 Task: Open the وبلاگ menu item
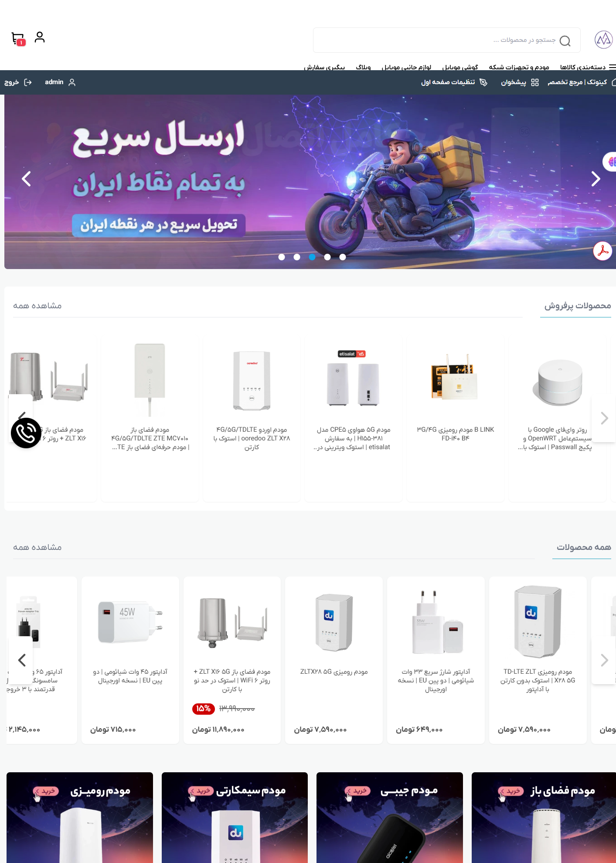click(x=363, y=67)
